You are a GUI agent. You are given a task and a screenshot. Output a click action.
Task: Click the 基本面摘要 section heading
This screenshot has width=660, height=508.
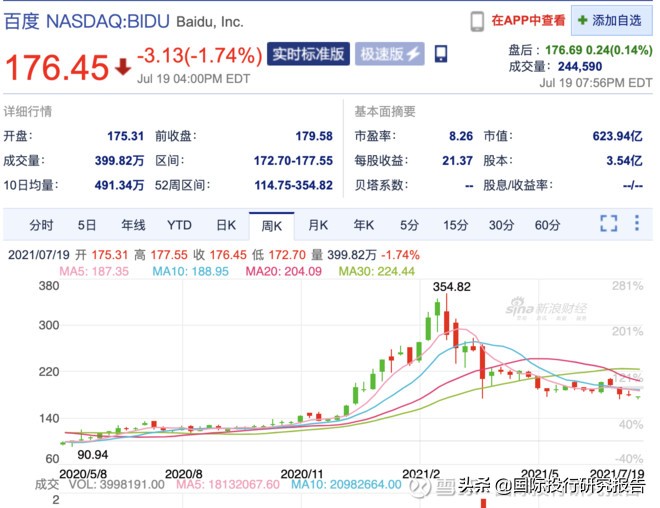(385, 112)
